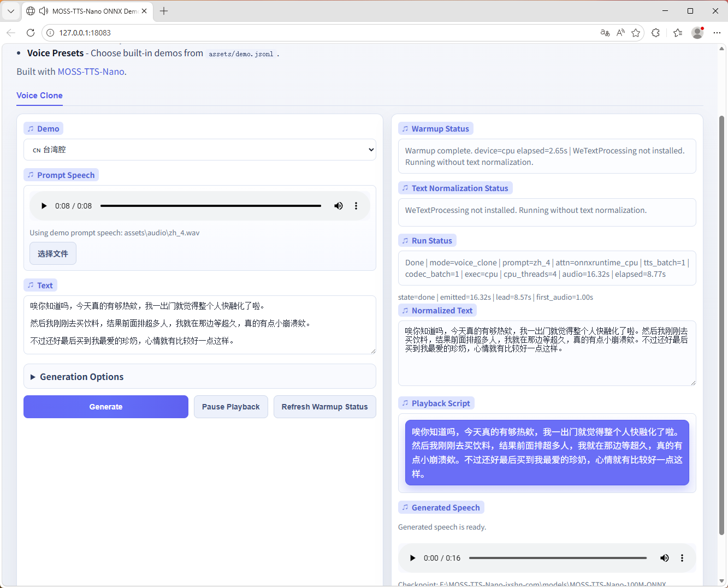Viewport: 728px width, 588px height.
Task: Switch to the Voice Clone tab
Action: tap(39, 96)
